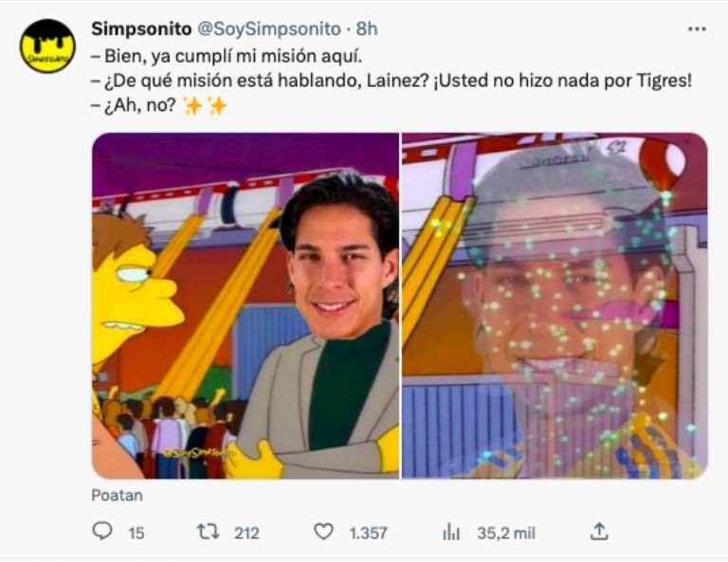Open the left meme image with Simpsons character
Viewport: 728px width, 562px height.
246,305
